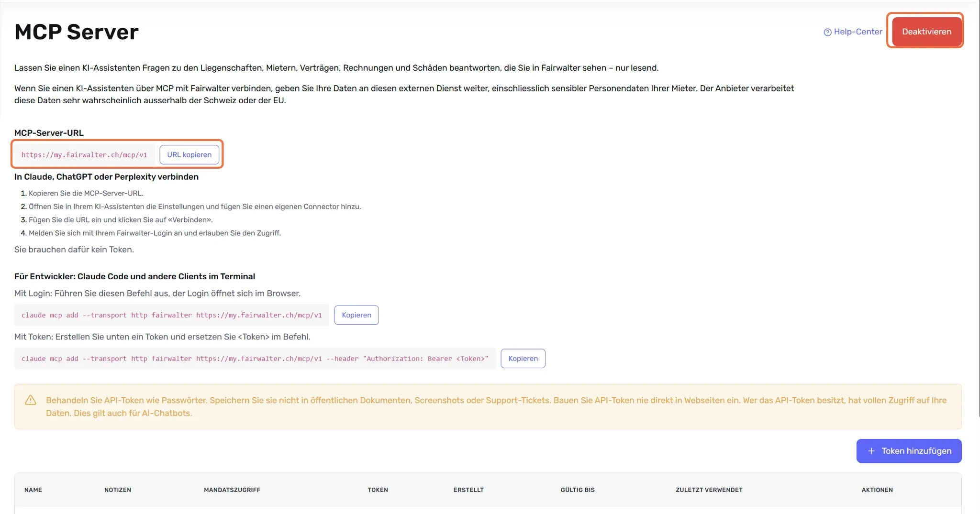
Task: Click the AKTIONEN column header
Action: [x=877, y=490]
